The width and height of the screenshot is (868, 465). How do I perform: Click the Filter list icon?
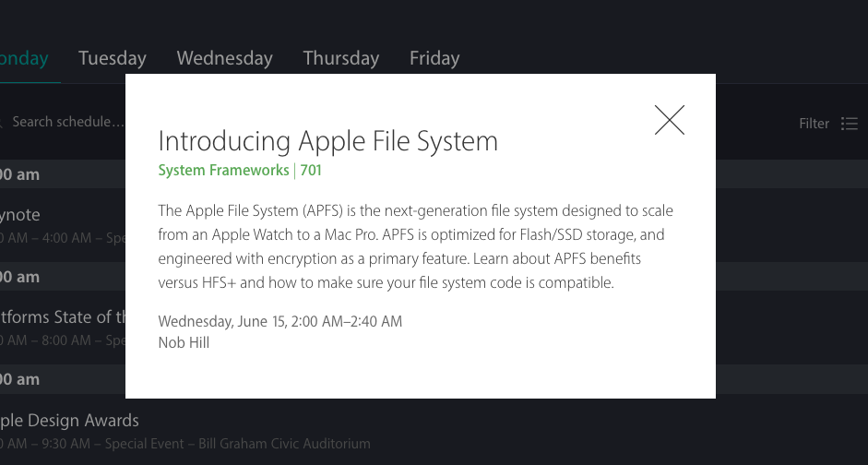tap(850, 124)
